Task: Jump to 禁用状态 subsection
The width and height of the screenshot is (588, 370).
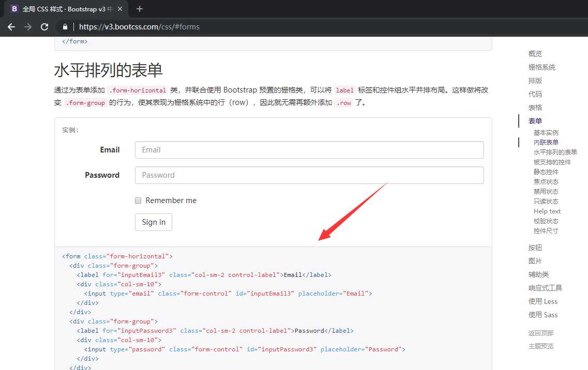Action: click(546, 192)
